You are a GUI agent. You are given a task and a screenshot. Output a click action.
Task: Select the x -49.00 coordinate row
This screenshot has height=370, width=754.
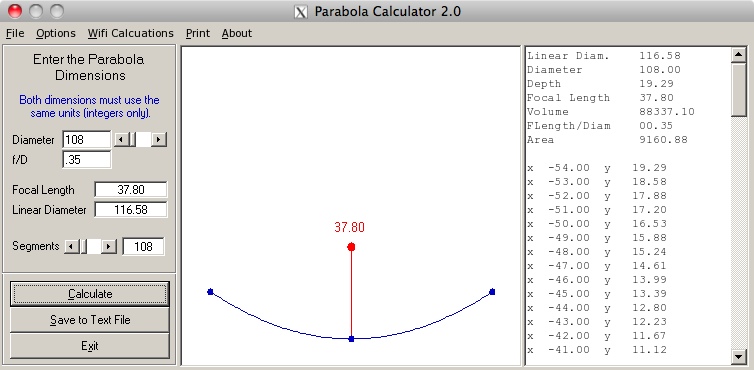coord(597,237)
